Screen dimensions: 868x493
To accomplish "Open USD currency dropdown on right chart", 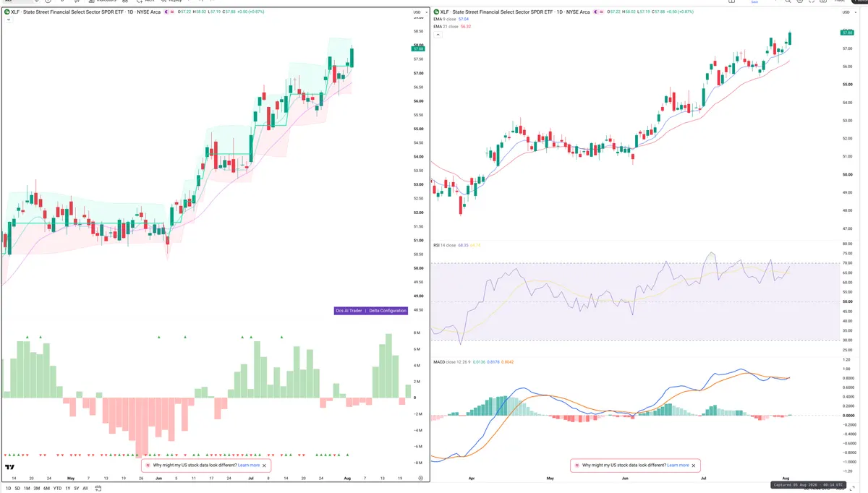I will click(x=848, y=12).
